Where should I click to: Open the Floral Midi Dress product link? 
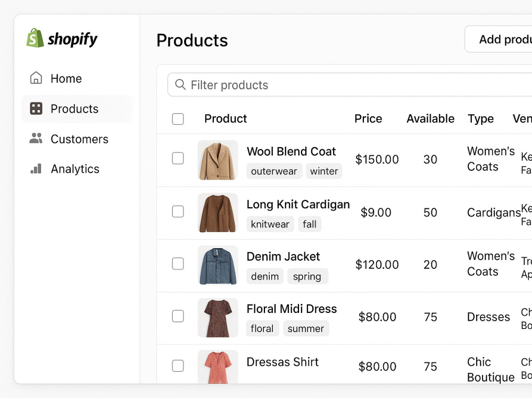(x=292, y=309)
